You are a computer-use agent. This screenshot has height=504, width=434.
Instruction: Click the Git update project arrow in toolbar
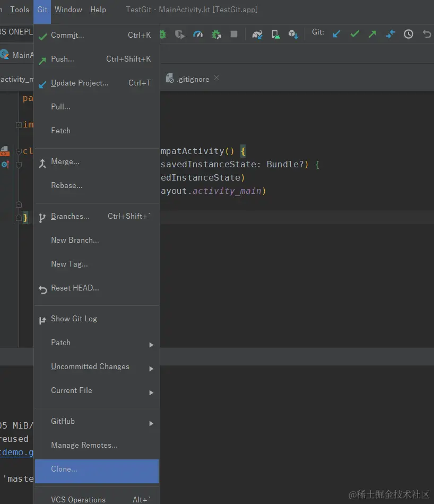(x=336, y=34)
